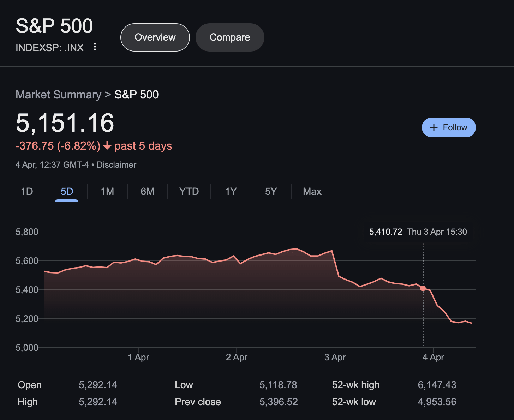Open the three-dot options menu next to INDEXSP
The width and height of the screenshot is (514, 420).
click(x=95, y=47)
